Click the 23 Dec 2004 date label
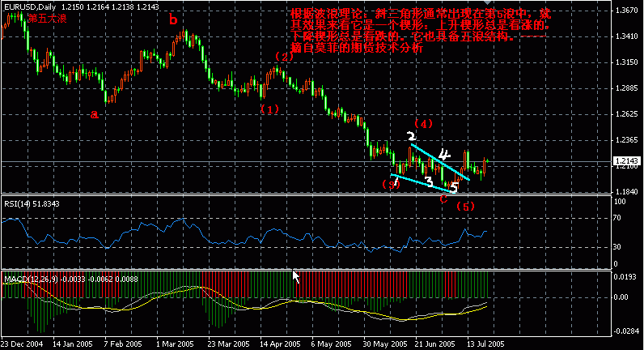Screen dimensions: 644x350 click(x=22, y=344)
